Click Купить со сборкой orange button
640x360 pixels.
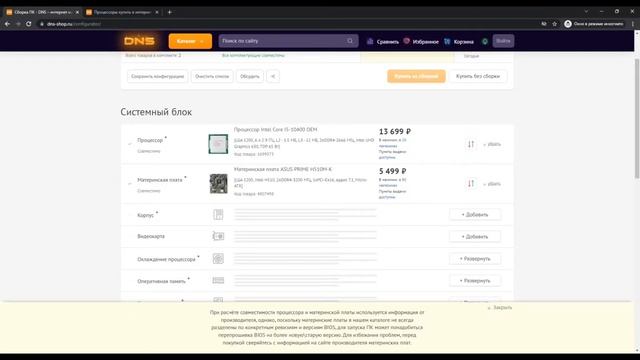click(416, 76)
